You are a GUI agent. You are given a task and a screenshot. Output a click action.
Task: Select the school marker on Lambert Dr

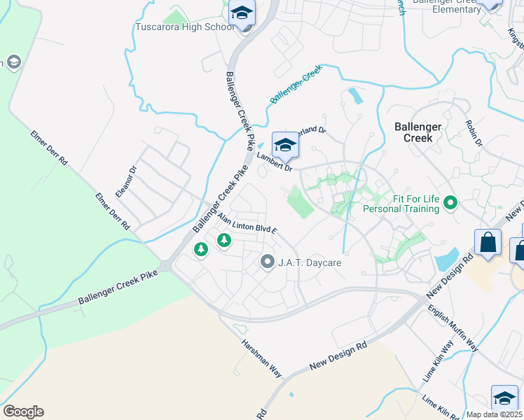tap(285, 146)
